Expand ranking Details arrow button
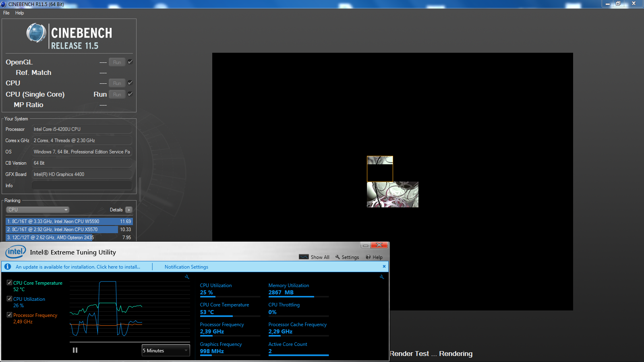 (129, 210)
